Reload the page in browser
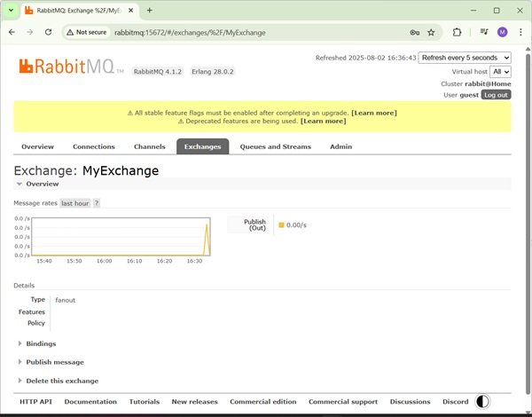532x417 pixels. click(51, 32)
